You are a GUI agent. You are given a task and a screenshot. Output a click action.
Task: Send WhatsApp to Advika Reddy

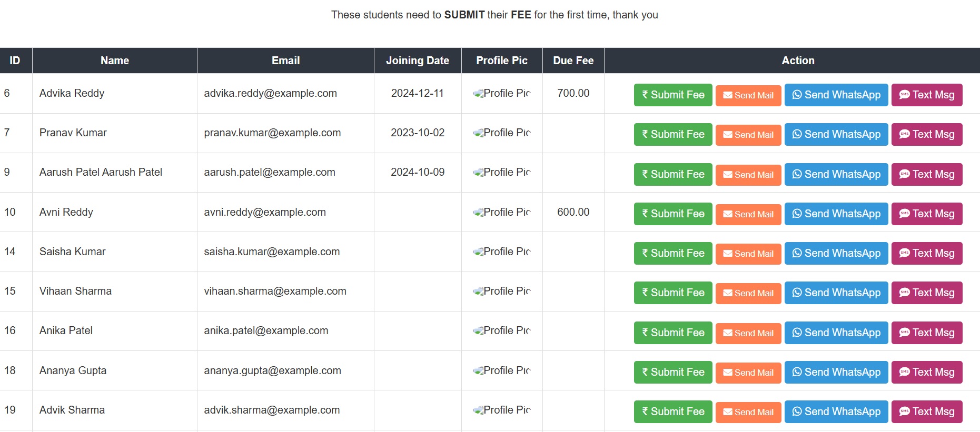tap(836, 95)
